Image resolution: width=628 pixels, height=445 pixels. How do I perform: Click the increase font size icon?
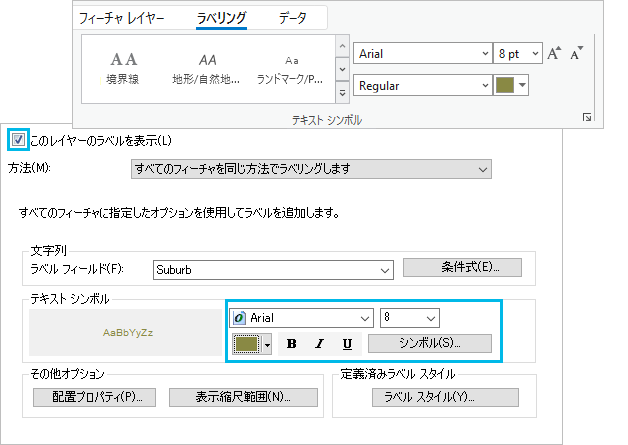tap(555, 54)
